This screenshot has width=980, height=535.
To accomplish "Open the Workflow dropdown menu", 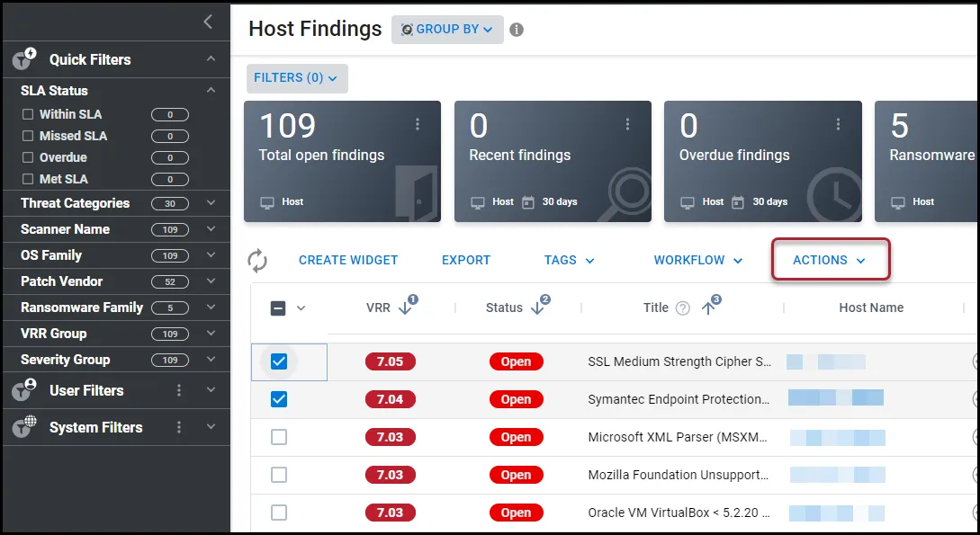I will [698, 261].
